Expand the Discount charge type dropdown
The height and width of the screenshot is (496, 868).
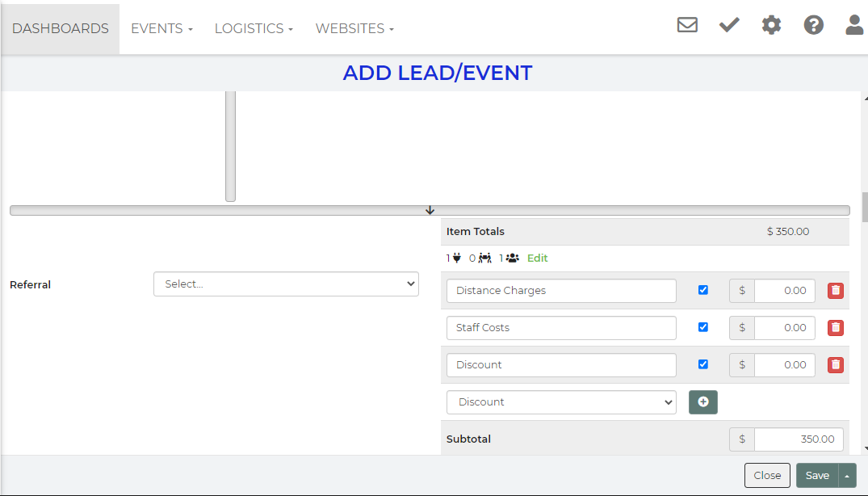click(561, 402)
